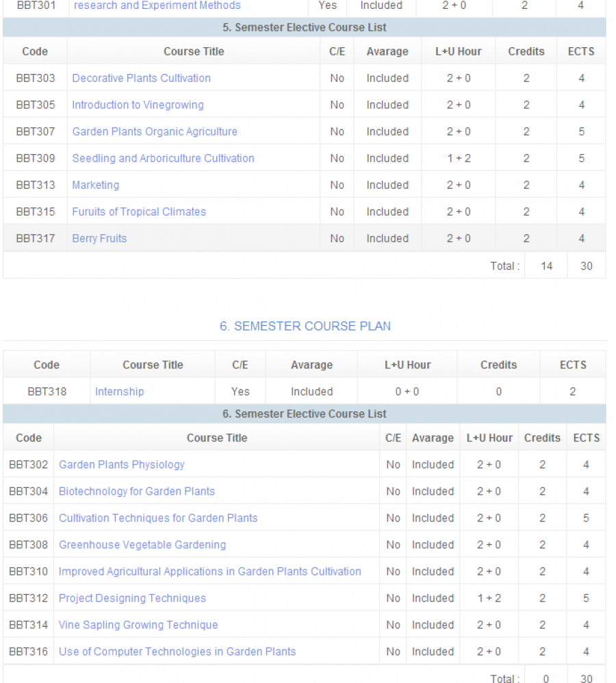Open Decorative Plants Cultivation course link
The height and width of the screenshot is (683, 616).
pos(141,78)
